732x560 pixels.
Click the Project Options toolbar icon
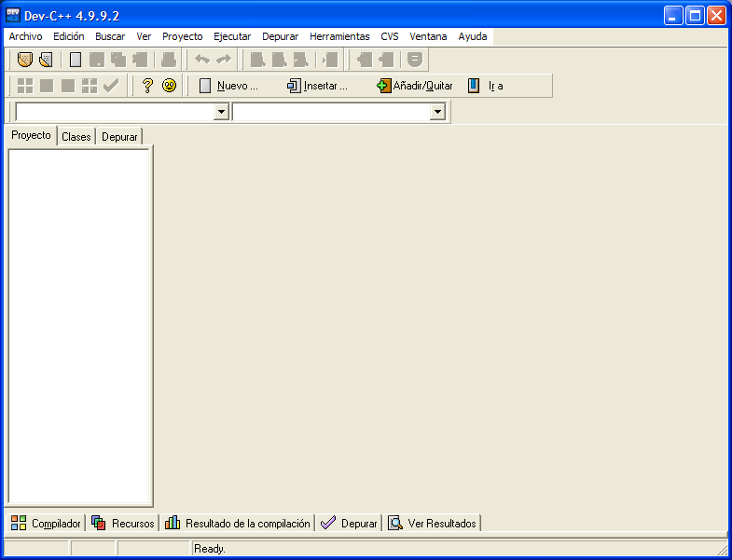point(415,60)
